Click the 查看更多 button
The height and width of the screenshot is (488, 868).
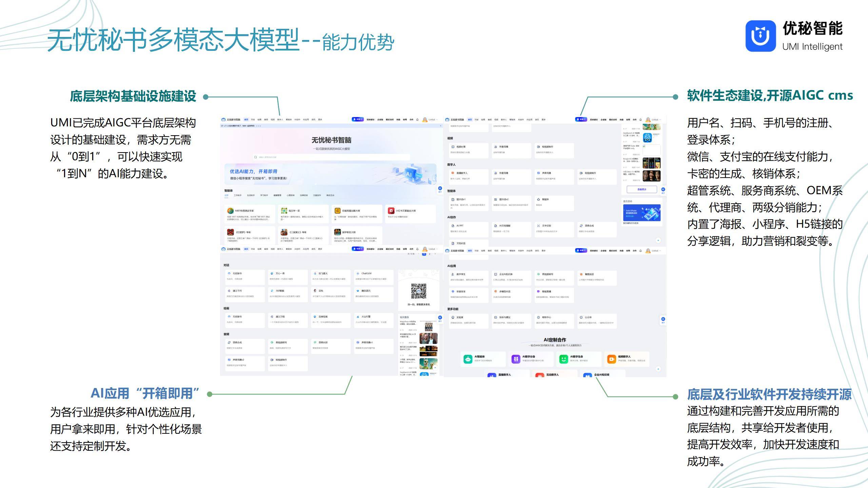click(x=642, y=189)
